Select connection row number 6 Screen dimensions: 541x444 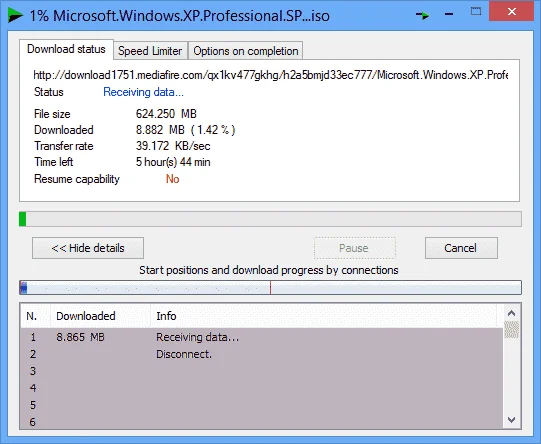pyautogui.click(x=261, y=421)
